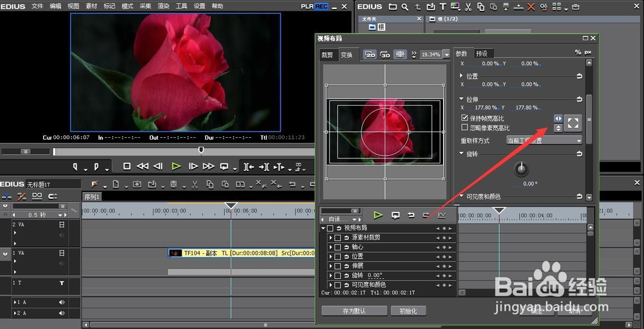
Task: Click the graph curve icon in Video Layout
Action: (x=442, y=215)
